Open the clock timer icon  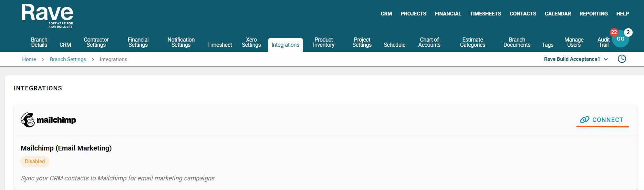[622, 59]
